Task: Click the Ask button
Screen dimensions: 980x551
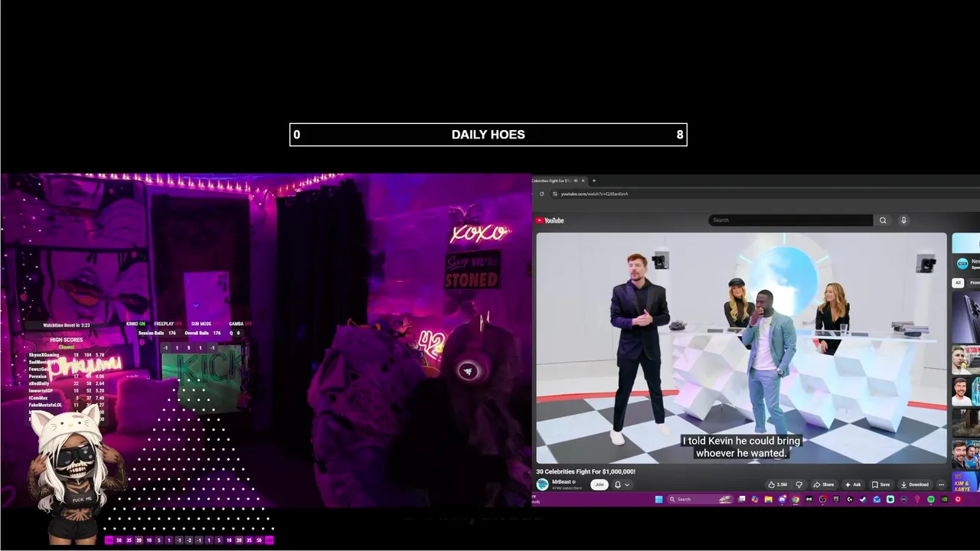Action: (853, 484)
